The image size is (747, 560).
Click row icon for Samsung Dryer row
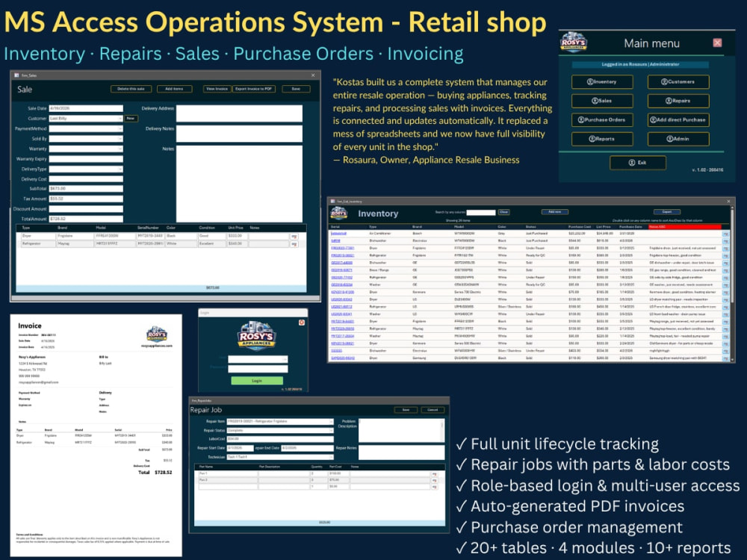pyautogui.click(x=725, y=358)
